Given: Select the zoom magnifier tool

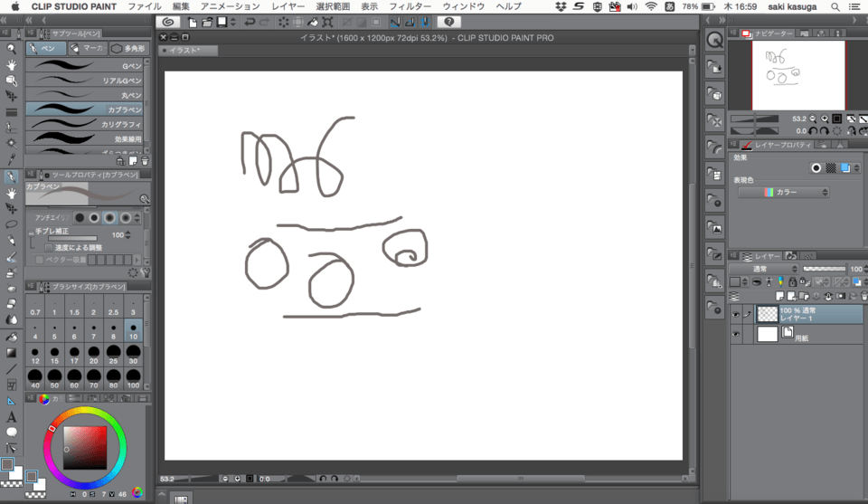Looking at the screenshot, I should tap(12, 49).
